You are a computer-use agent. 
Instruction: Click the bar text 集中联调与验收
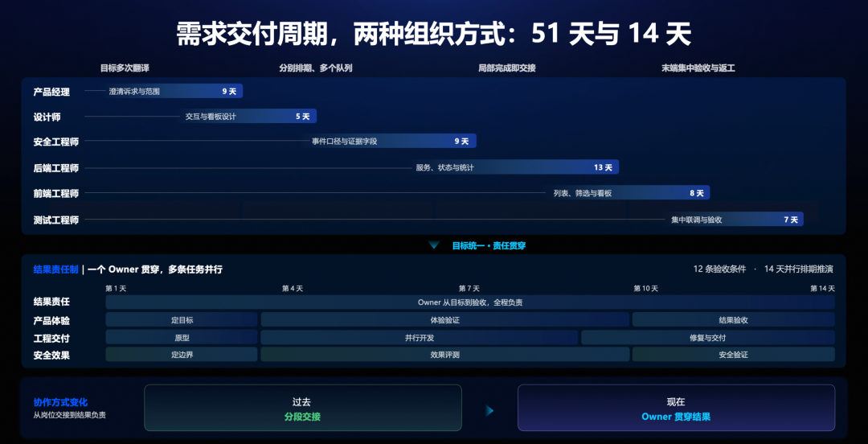coord(696,220)
